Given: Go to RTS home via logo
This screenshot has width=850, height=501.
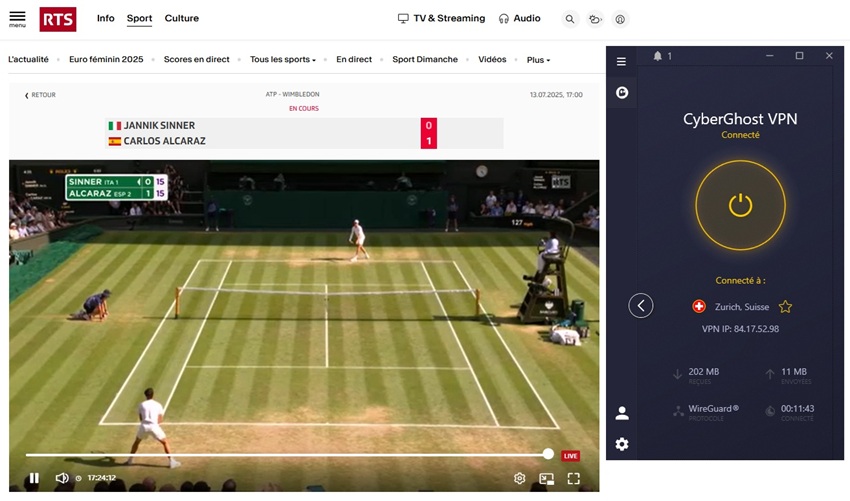Looking at the screenshot, I should (x=57, y=20).
